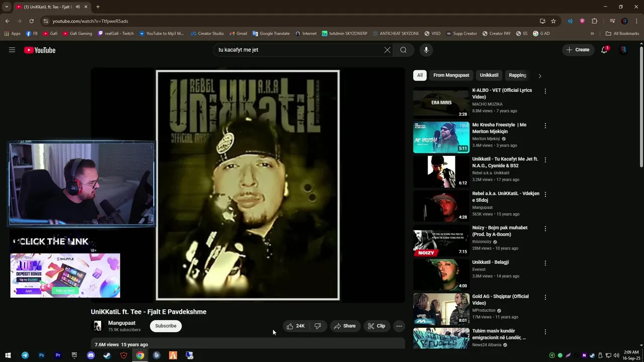The image size is (644, 362).
Task: Like the video with thumbs up
Action: pos(296,326)
